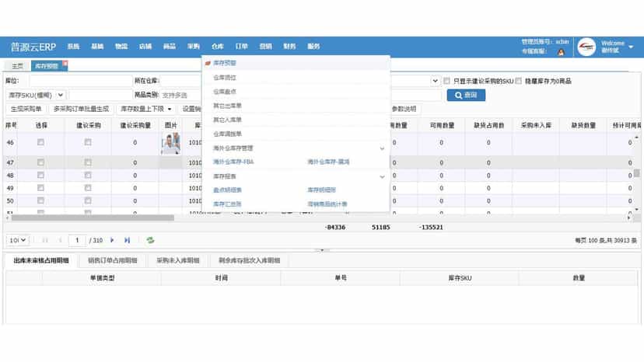644x362 pixels.
Task: Sort by the 采购未入库 column header
Action: [536, 125]
